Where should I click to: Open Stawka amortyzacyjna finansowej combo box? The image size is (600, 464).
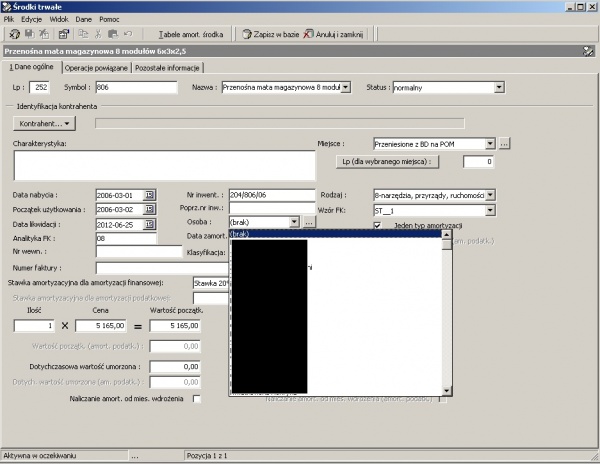coord(211,283)
